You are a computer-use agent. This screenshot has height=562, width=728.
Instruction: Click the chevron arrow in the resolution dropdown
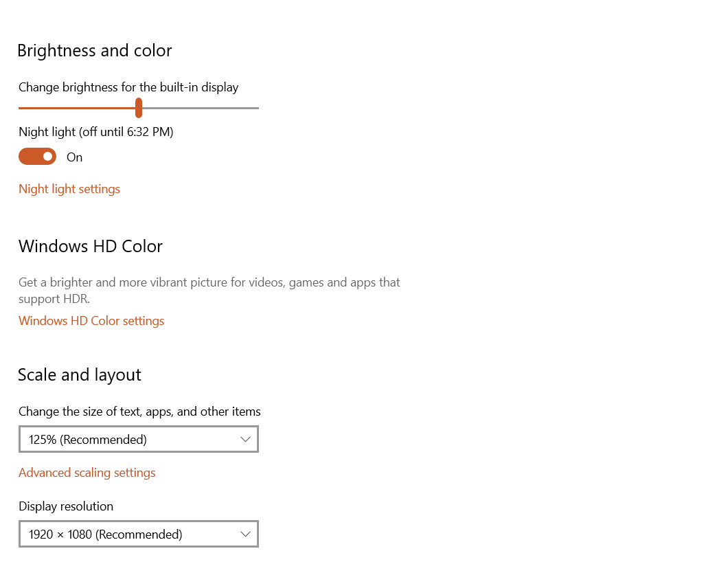coord(246,535)
